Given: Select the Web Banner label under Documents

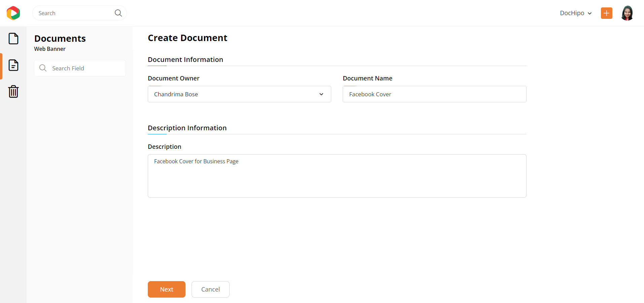Looking at the screenshot, I should pos(50,49).
